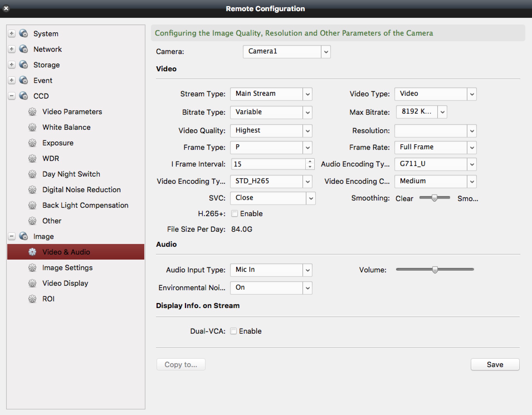Expand the Event tree node

tap(12, 80)
